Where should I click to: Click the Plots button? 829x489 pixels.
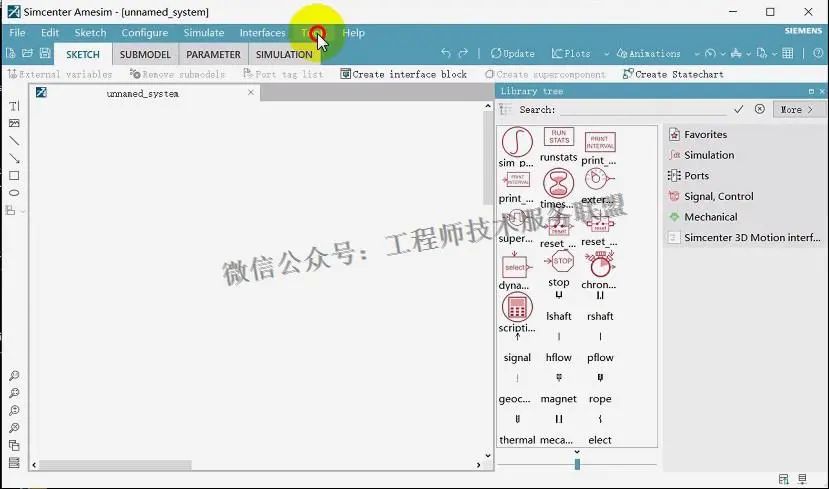pos(570,53)
